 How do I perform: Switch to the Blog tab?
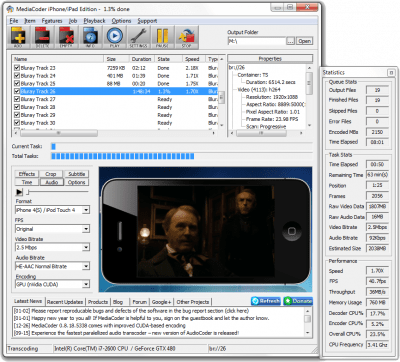point(118,302)
